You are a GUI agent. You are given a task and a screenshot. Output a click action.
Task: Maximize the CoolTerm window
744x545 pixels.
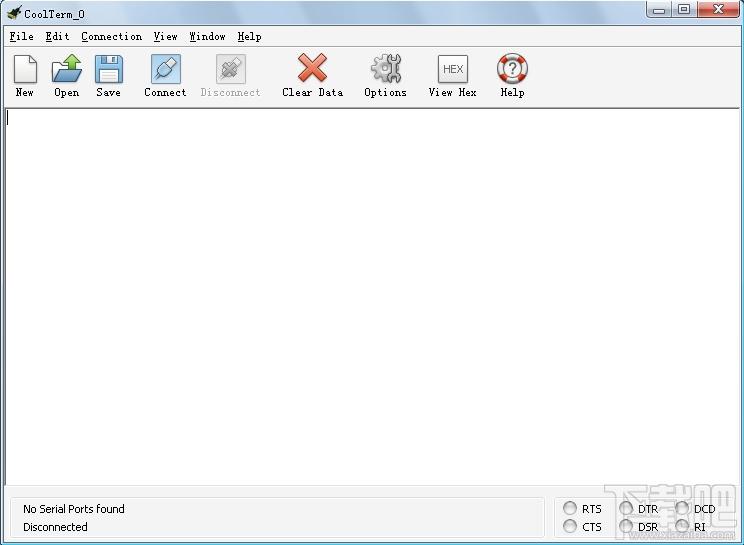(684, 9)
